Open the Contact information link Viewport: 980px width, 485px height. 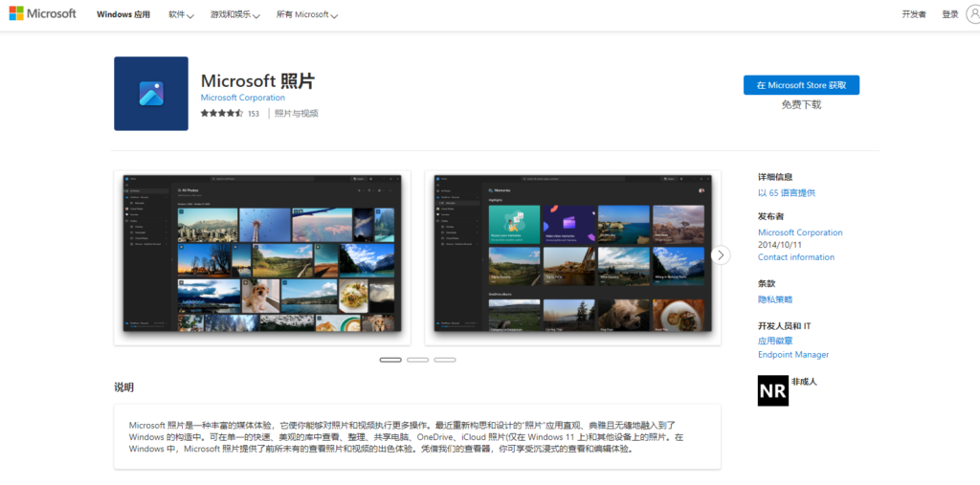coord(796,257)
